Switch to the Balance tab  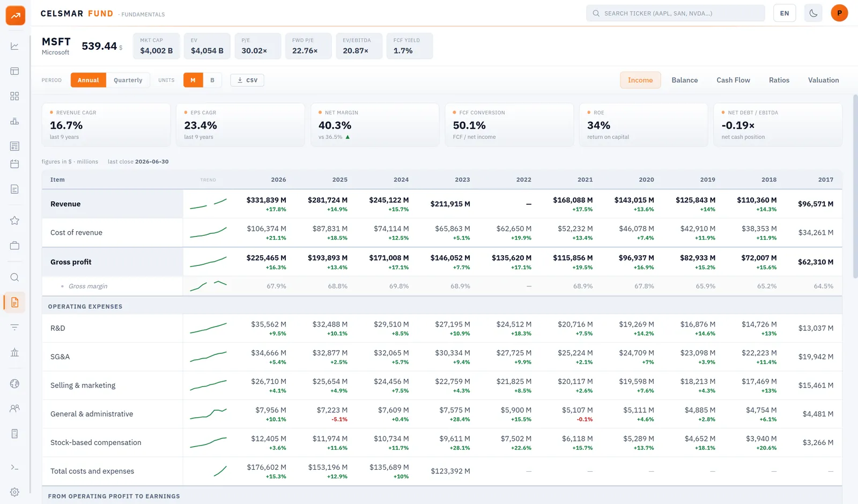pos(685,80)
